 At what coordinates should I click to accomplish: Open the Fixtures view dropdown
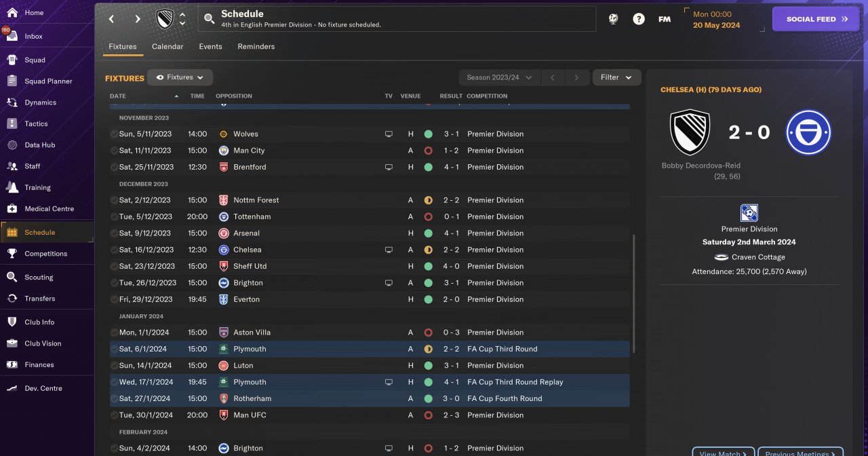[x=180, y=77]
